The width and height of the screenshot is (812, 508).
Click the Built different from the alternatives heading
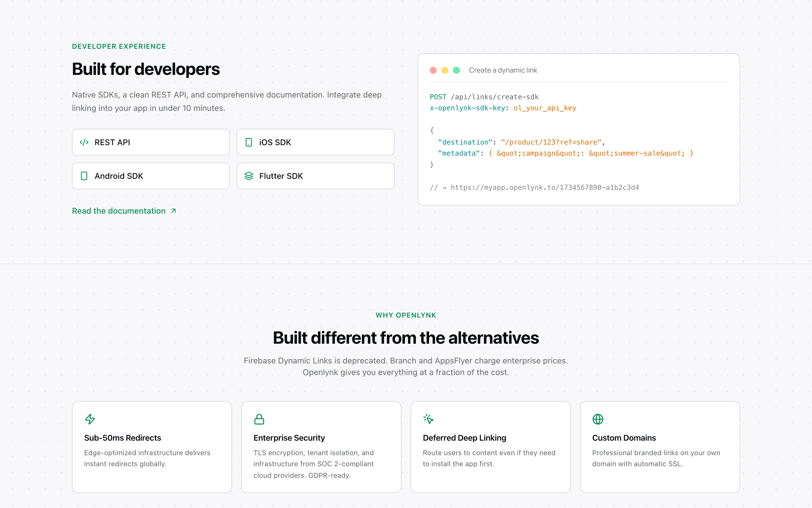point(406,338)
